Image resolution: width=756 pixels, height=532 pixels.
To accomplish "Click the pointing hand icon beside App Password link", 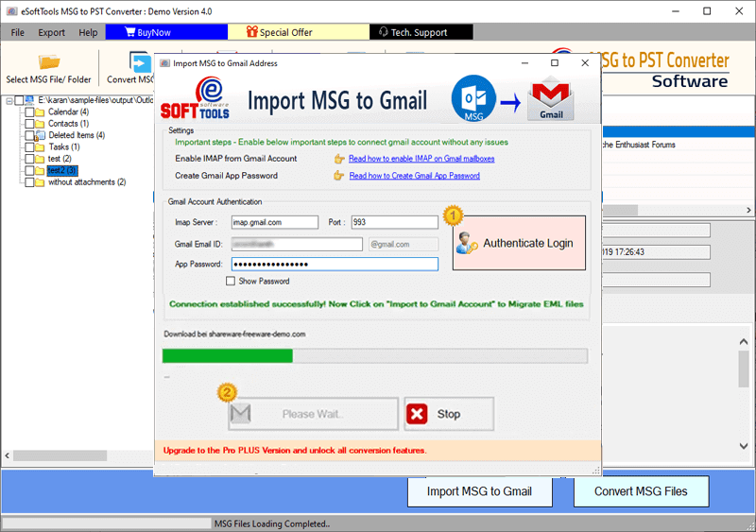I will click(x=339, y=176).
